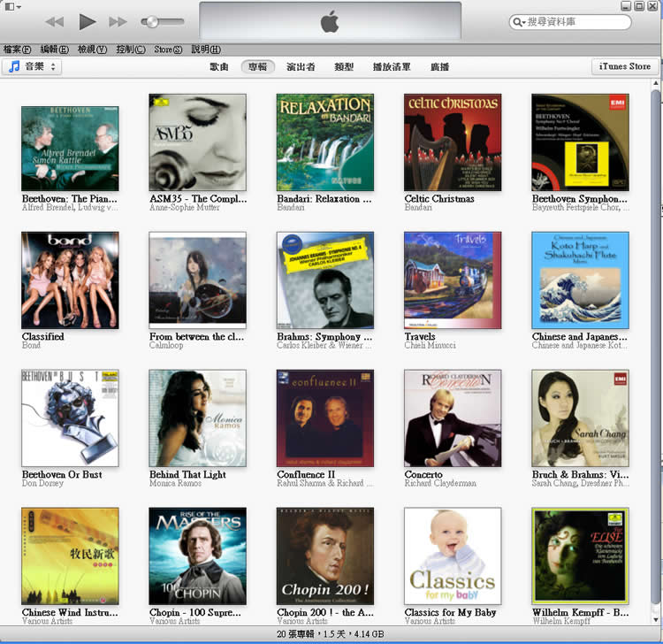Select the Travels album cover
This screenshot has width=663, height=644.
tap(453, 280)
